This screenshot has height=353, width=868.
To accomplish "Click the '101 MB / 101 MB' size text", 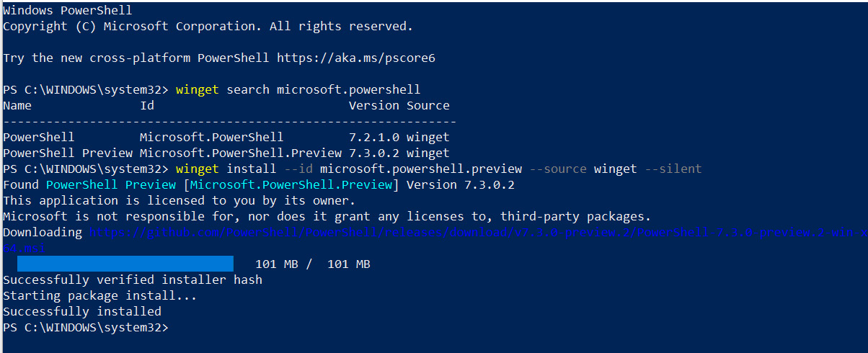I will coord(313,264).
